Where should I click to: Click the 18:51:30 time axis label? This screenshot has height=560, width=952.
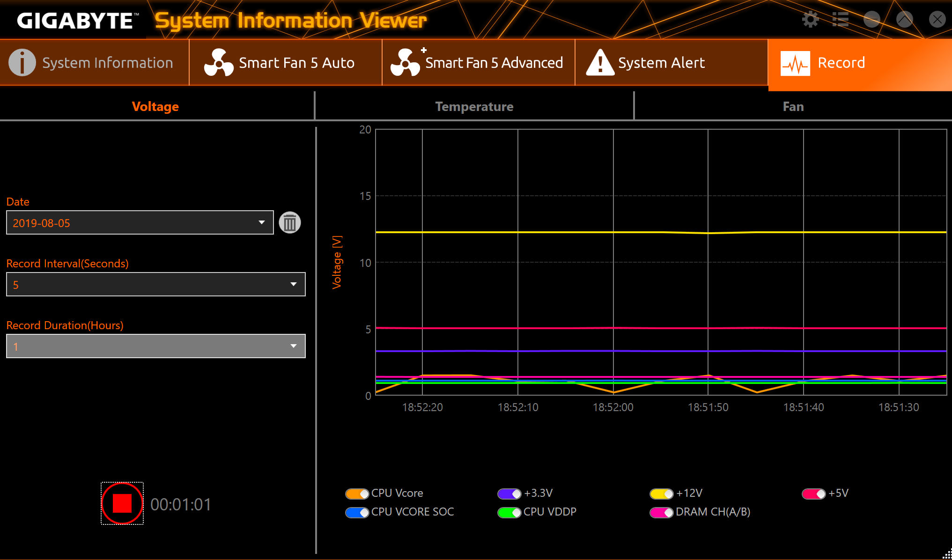[899, 407]
